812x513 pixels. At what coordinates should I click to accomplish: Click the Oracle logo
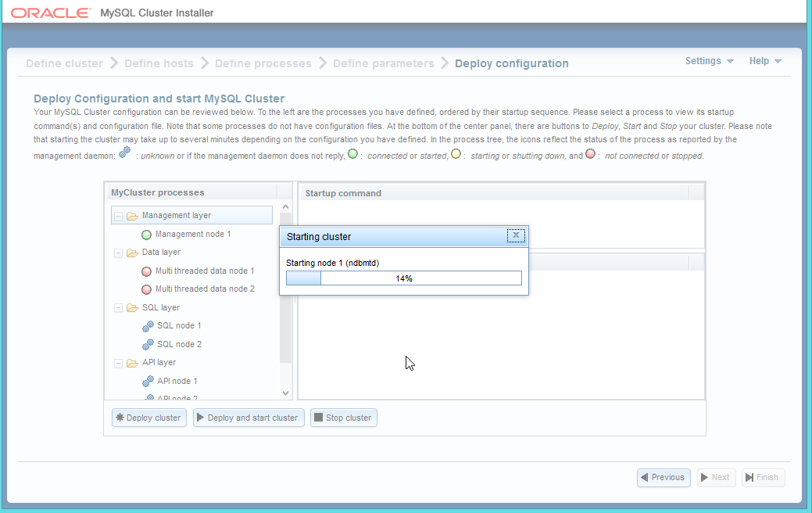click(51, 13)
